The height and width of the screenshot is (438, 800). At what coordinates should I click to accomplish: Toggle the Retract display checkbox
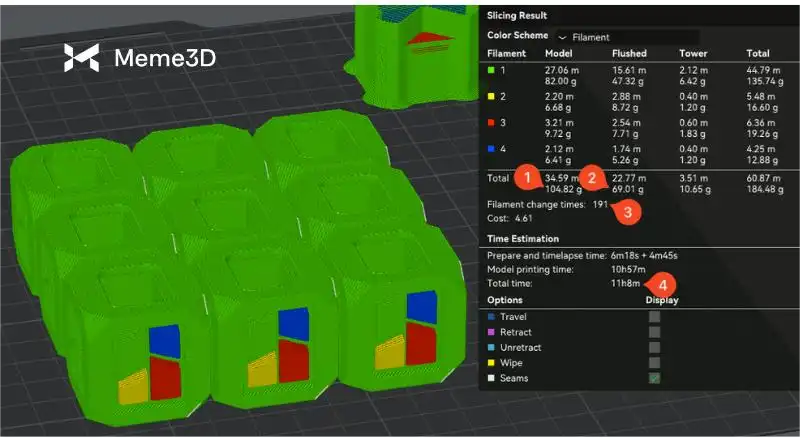(x=654, y=332)
